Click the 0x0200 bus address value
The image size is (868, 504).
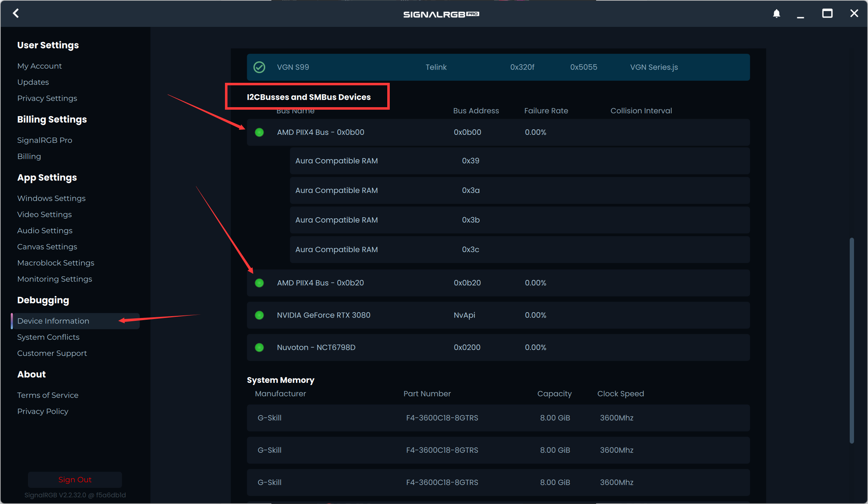(467, 347)
